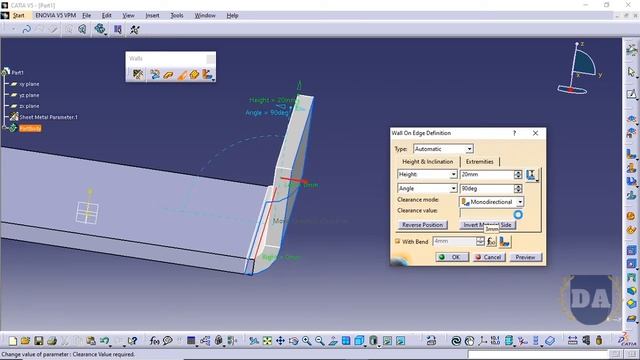
Task: Click the Multi-view blue grid icon
Action: tap(346, 340)
